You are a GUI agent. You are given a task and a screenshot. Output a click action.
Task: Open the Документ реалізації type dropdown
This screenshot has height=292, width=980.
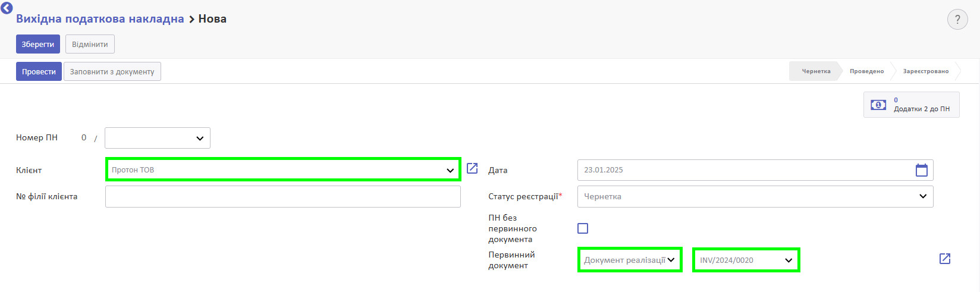click(x=630, y=260)
